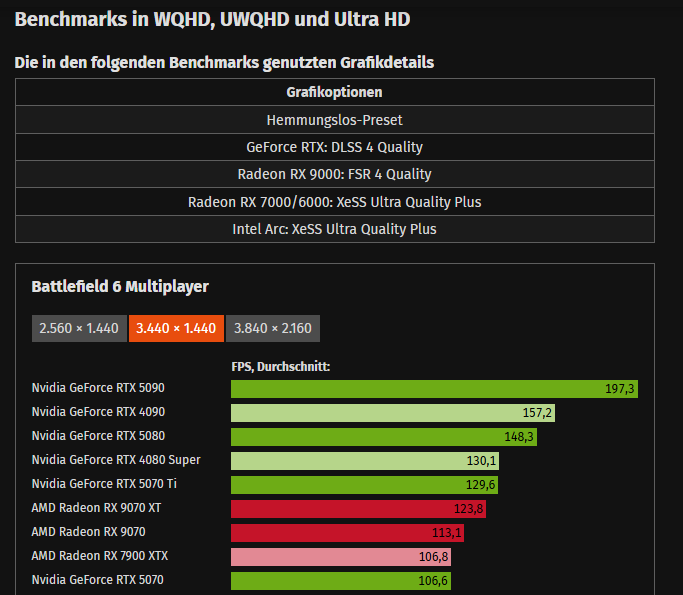
Task: Click the Nvidia GeForce RTX 5080 label
Action: pyautogui.click(x=98, y=436)
